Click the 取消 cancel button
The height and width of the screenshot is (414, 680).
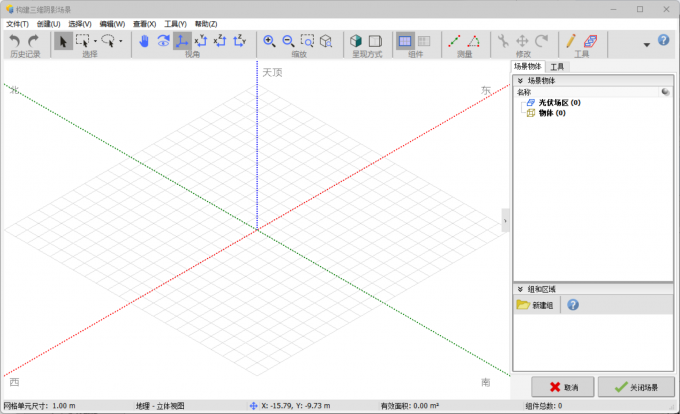pos(563,387)
